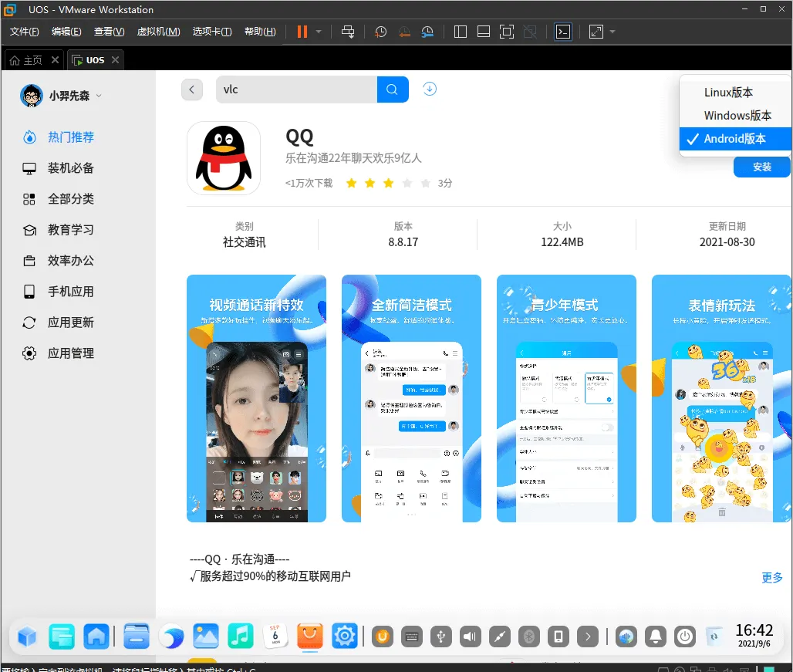
Task: Open the dropdown arrow next to pause button
Action: 319,32
